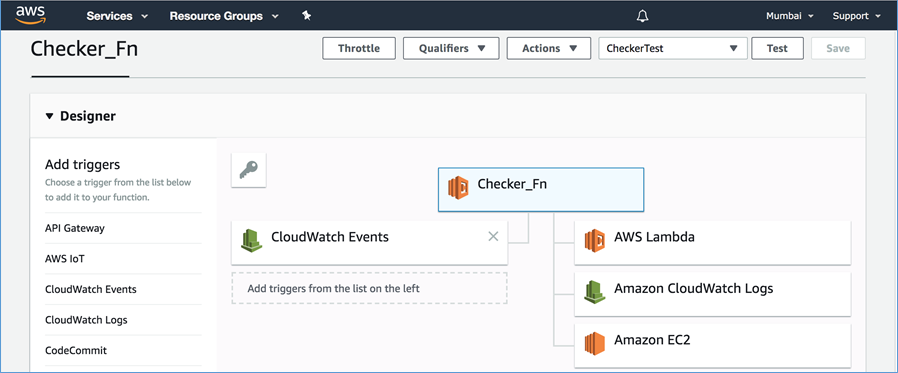Expand the Qualifiers dropdown
Image resolution: width=898 pixels, height=373 pixels.
(x=451, y=49)
